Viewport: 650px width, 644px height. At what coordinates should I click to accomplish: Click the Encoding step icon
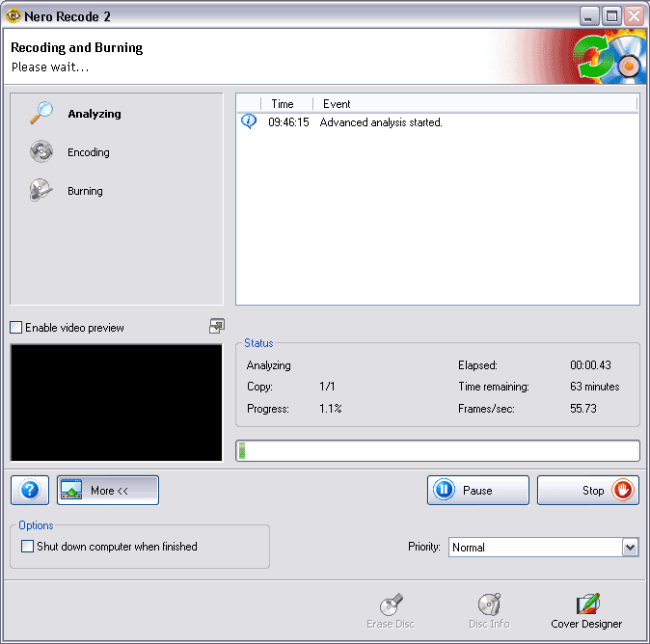[41, 151]
